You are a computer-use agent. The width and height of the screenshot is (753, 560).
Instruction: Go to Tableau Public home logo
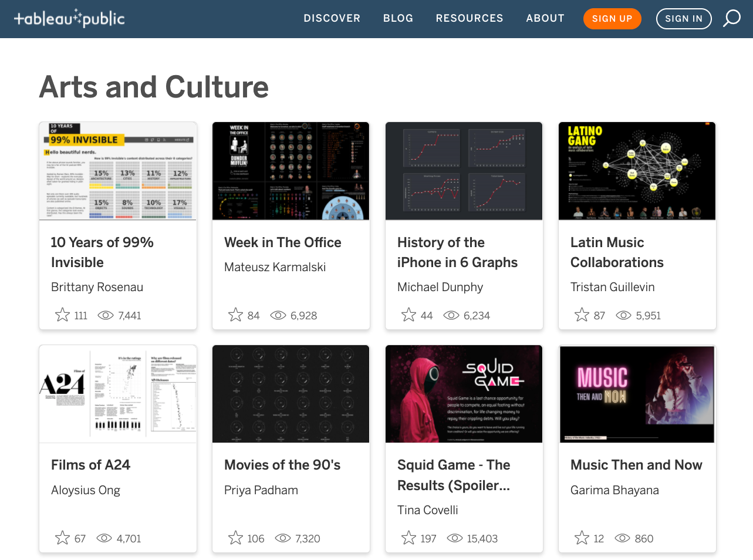(69, 19)
